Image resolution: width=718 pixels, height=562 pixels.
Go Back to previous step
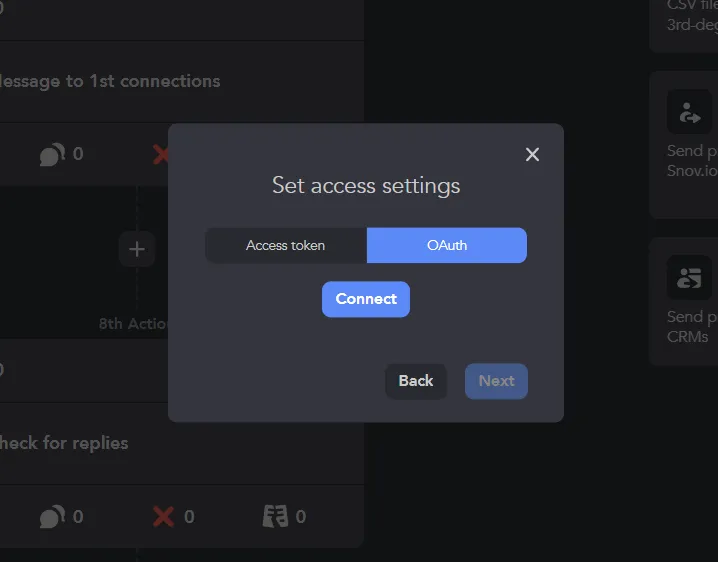point(416,381)
